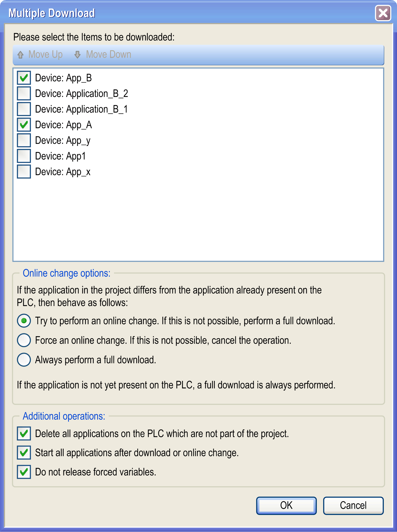Uncheck the Device: App_A checkbox
The image size is (397, 532).
coord(24,125)
